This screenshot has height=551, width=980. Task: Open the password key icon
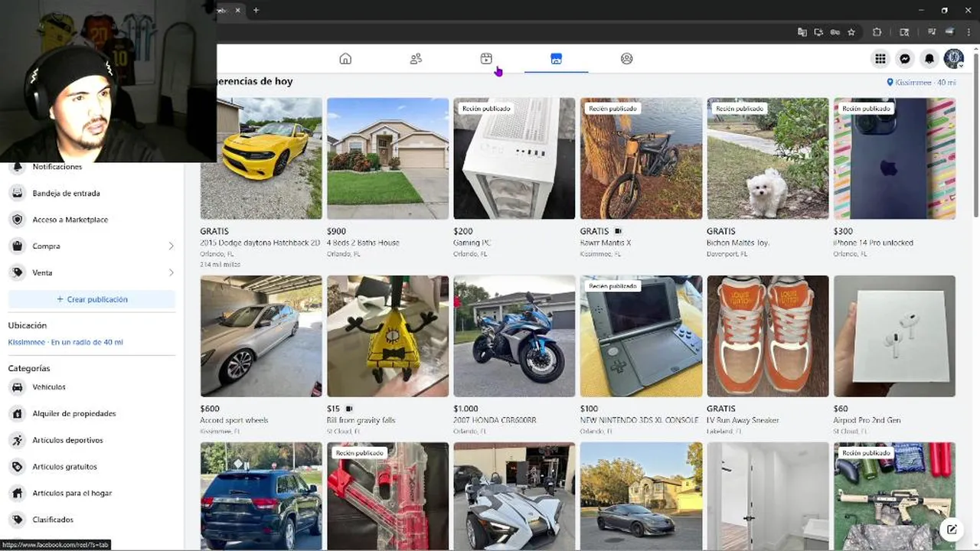[835, 32]
